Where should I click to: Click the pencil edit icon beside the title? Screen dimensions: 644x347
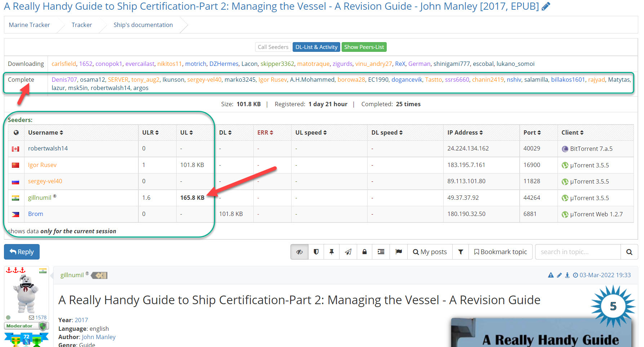546,6
